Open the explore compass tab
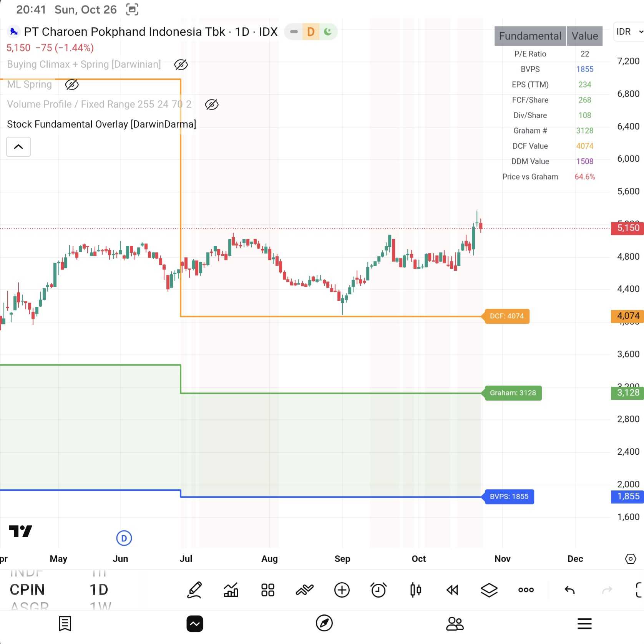644x644 pixels. (324, 623)
